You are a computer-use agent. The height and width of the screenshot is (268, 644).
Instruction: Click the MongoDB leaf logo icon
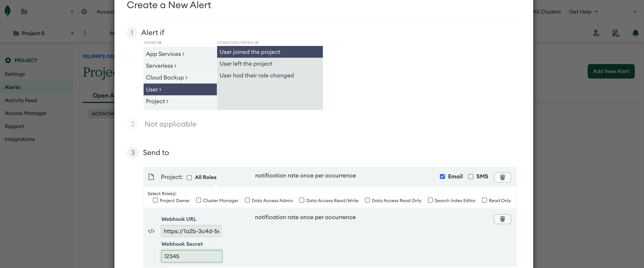pos(7,12)
